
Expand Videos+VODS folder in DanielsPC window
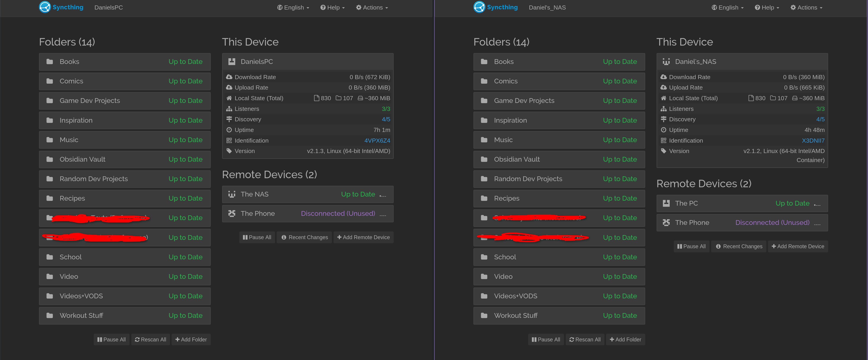125,296
